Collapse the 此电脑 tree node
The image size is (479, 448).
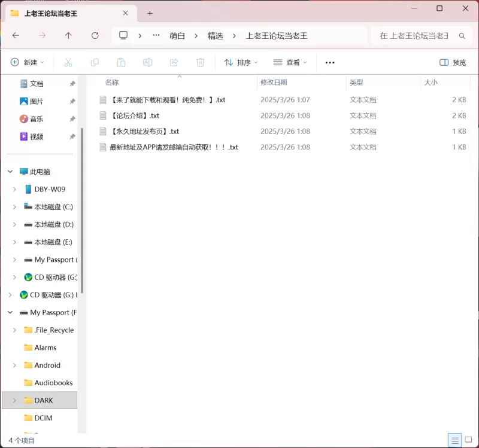(x=10, y=172)
